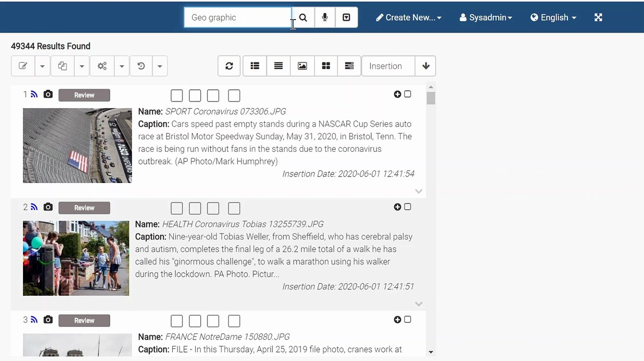Open the Create New... menu
644x361 pixels.
tap(409, 18)
